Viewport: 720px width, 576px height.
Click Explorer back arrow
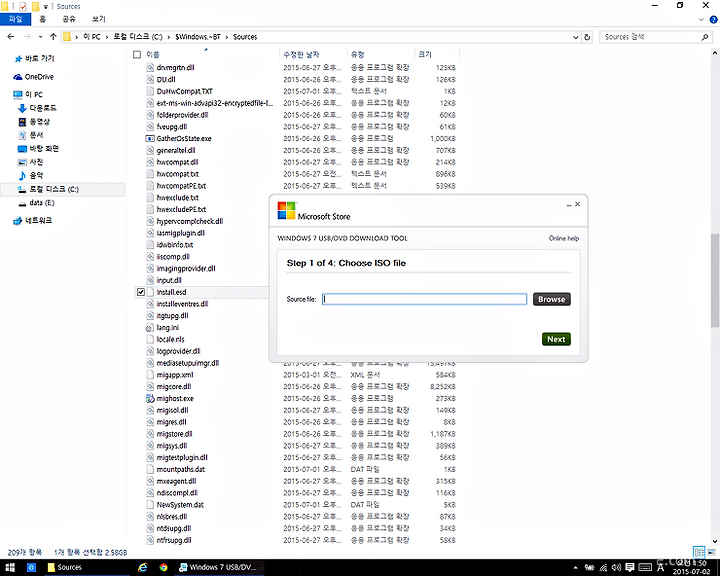[11, 37]
